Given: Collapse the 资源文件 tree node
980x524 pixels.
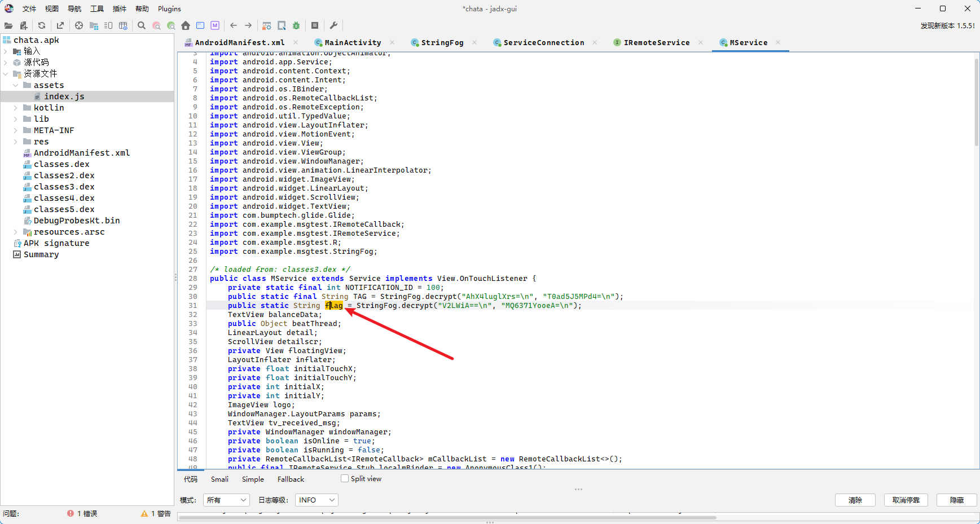Looking at the screenshot, I should pyautogui.click(x=6, y=74).
